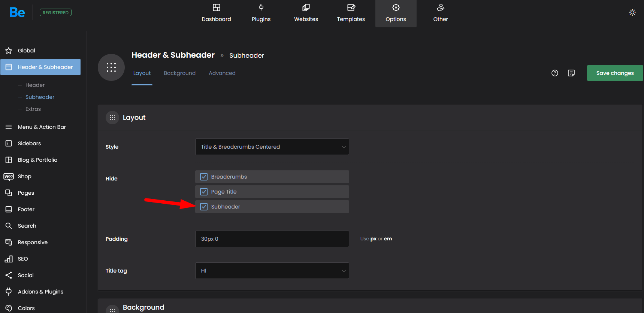Viewport: 644px width, 313px height.
Task: Open the help question mark icon
Action: click(x=555, y=73)
